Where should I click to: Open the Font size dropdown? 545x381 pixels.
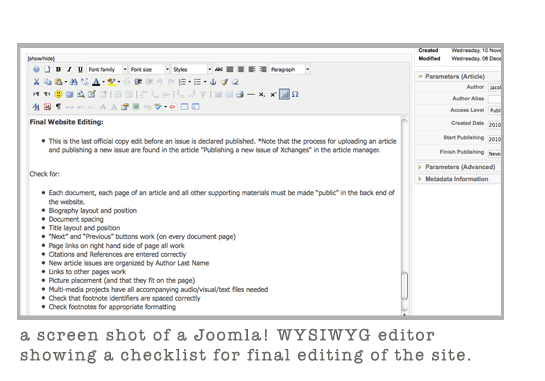click(149, 70)
